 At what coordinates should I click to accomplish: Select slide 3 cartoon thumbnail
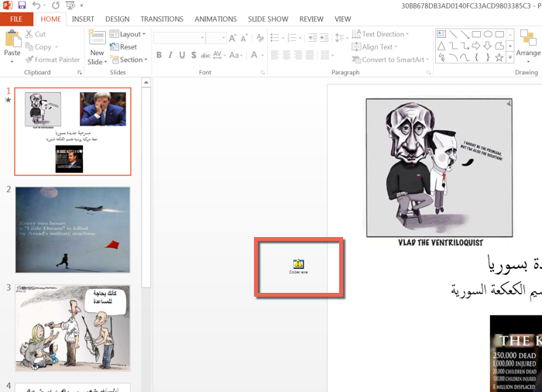pyautogui.click(x=73, y=328)
